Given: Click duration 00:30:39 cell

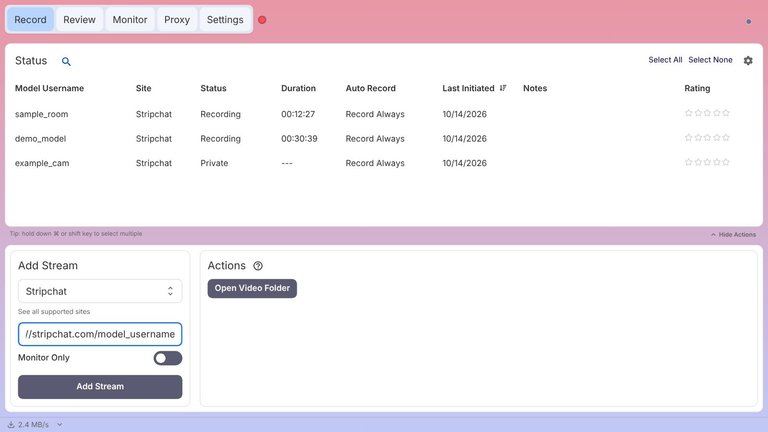Looking at the screenshot, I should coord(299,139).
